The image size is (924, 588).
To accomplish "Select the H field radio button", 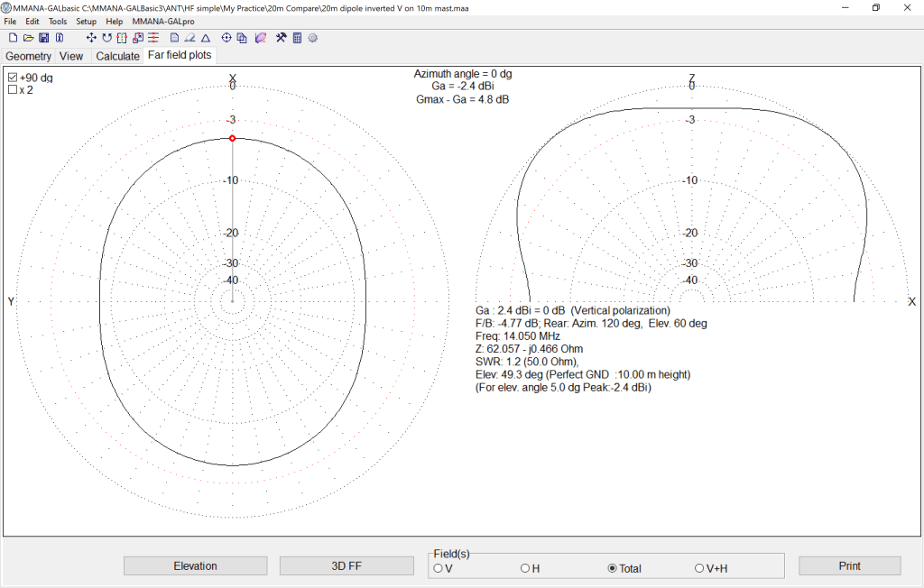I will click(x=525, y=568).
